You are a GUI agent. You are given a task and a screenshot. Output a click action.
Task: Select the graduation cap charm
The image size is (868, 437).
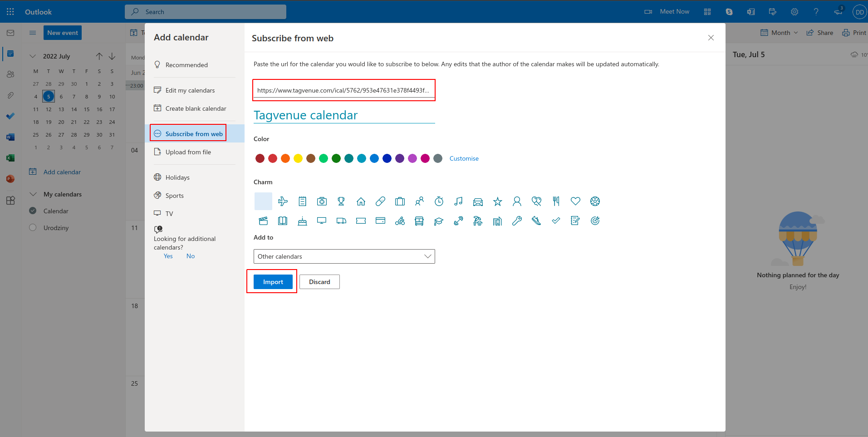(x=439, y=221)
